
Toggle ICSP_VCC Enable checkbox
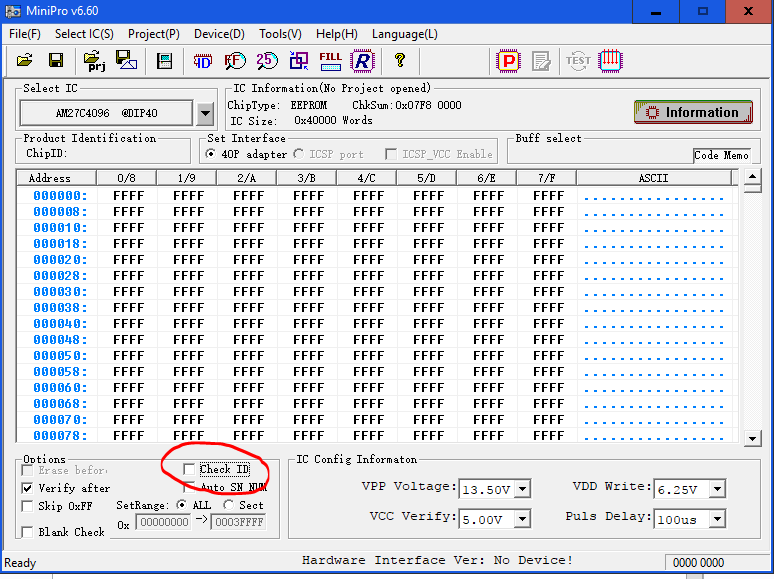click(391, 154)
